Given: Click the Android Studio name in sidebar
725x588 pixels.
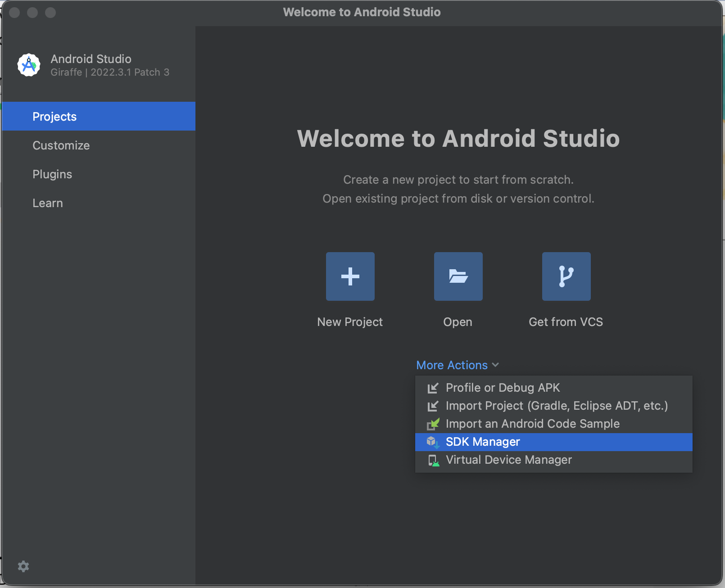Looking at the screenshot, I should [x=91, y=59].
